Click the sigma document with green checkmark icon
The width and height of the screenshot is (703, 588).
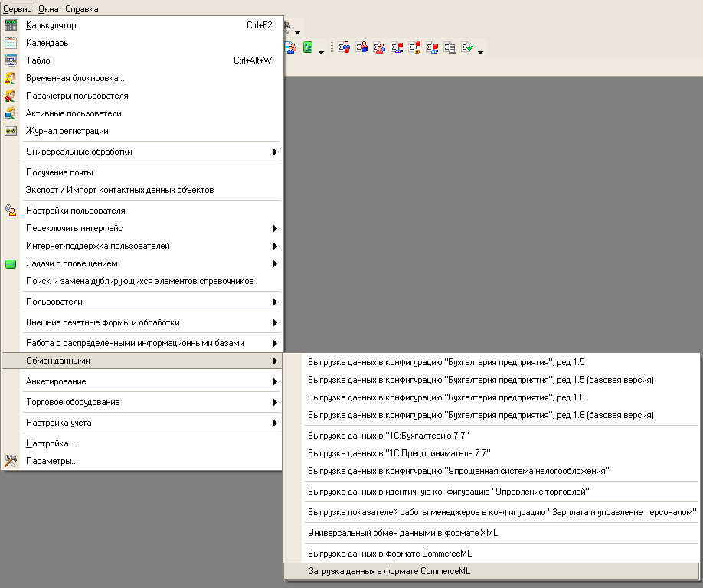[467, 47]
